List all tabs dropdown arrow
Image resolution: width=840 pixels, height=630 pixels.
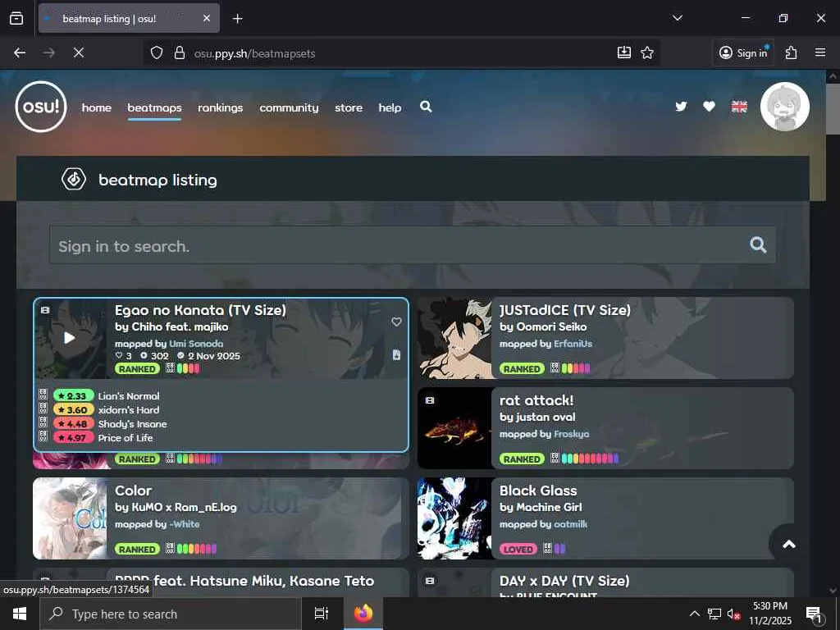coord(677,18)
